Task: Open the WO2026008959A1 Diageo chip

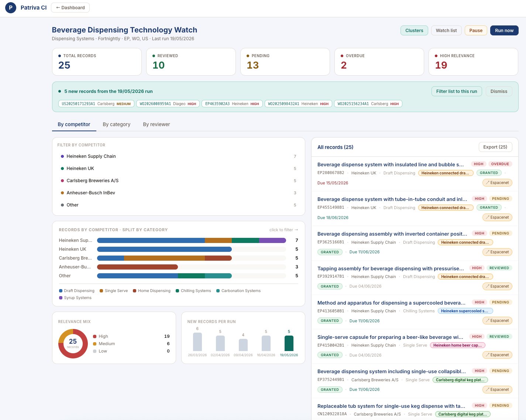Action: [x=168, y=104]
